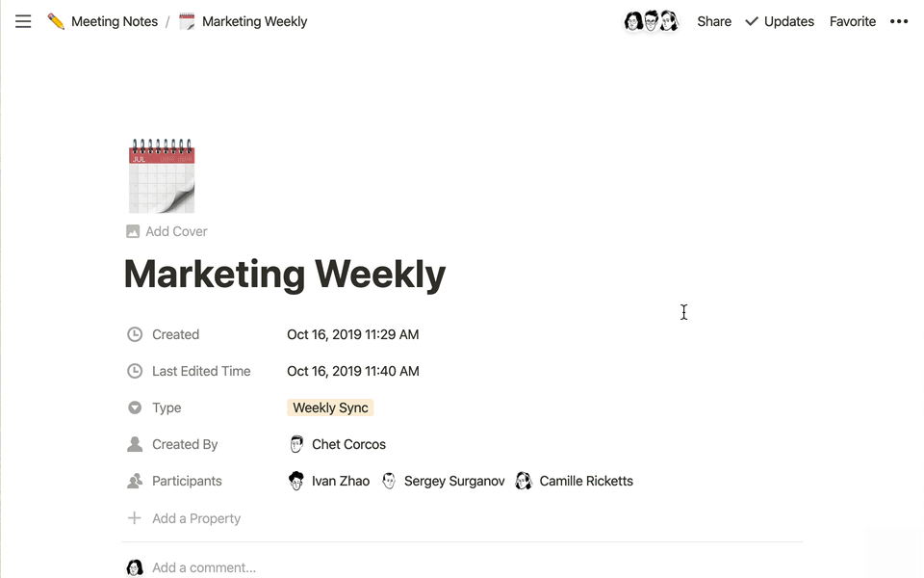Click the collaborator avatars in top bar
Image resolution: width=924 pixels, height=578 pixels.
tap(652, 21)
